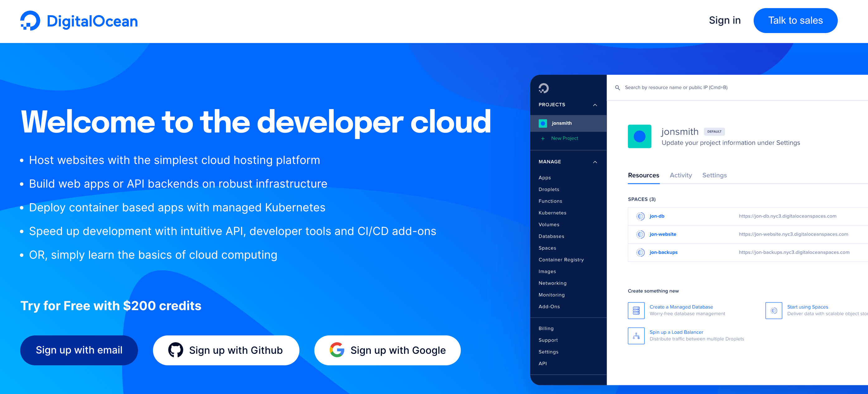Click Sign up with Github button
The height and width of the screenshot is (394, 868).
[x=226, y=350]
